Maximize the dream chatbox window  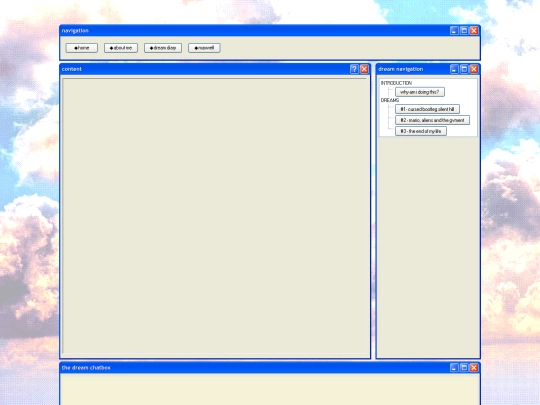(x=464, y=368)
